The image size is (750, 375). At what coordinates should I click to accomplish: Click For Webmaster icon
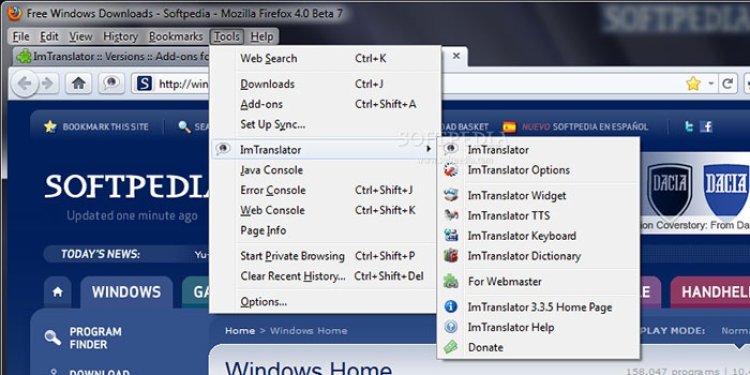451,281
